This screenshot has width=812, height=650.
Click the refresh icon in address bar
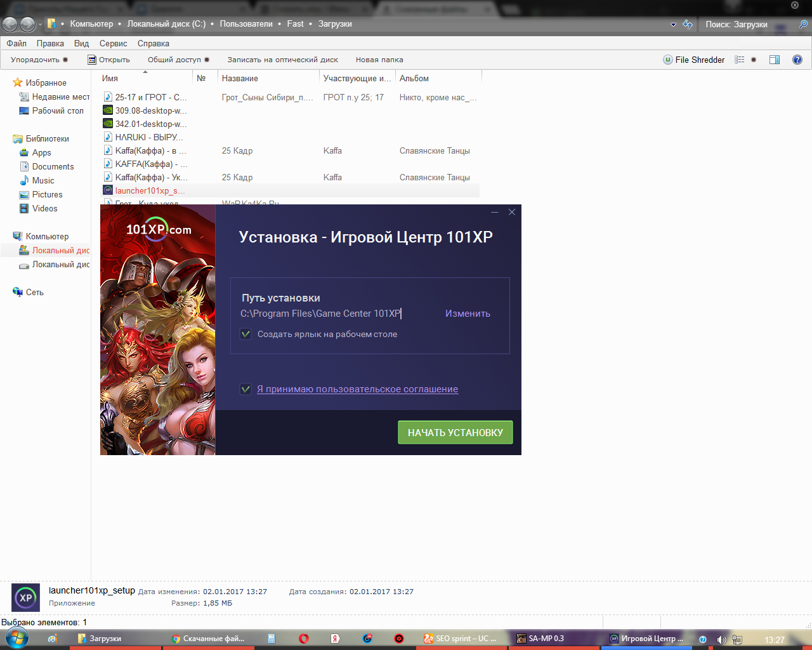[688, 24]
